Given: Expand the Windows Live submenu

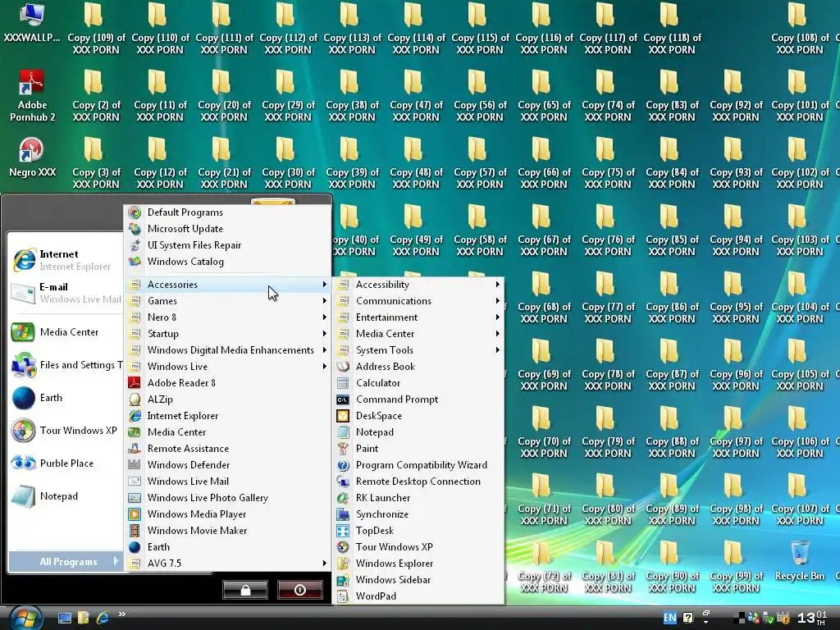Looking at the screenshot, I should [x=227, y=367].
